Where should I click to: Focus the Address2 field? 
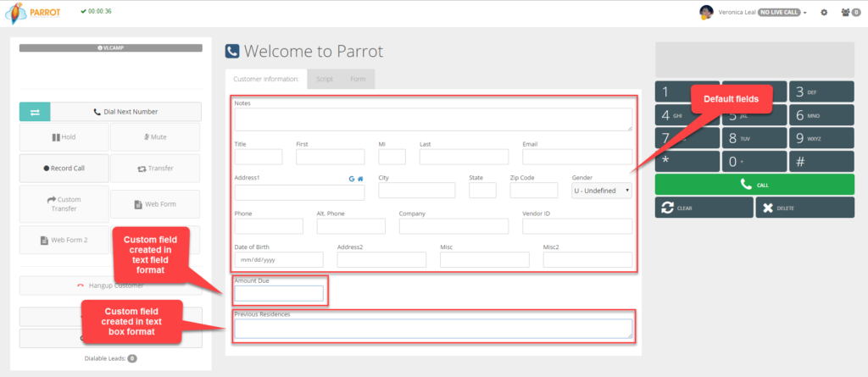[382, 259]
